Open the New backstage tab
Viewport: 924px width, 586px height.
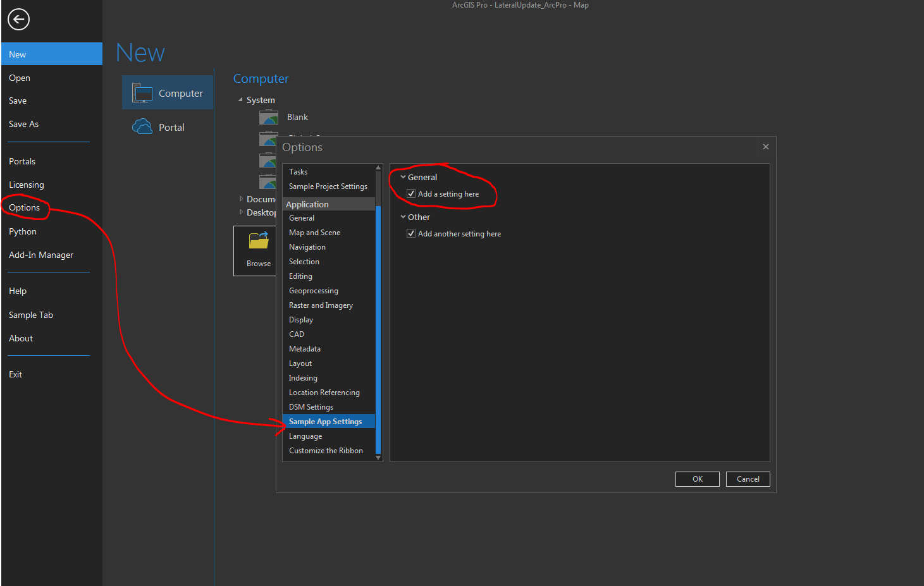pos(52,54)
